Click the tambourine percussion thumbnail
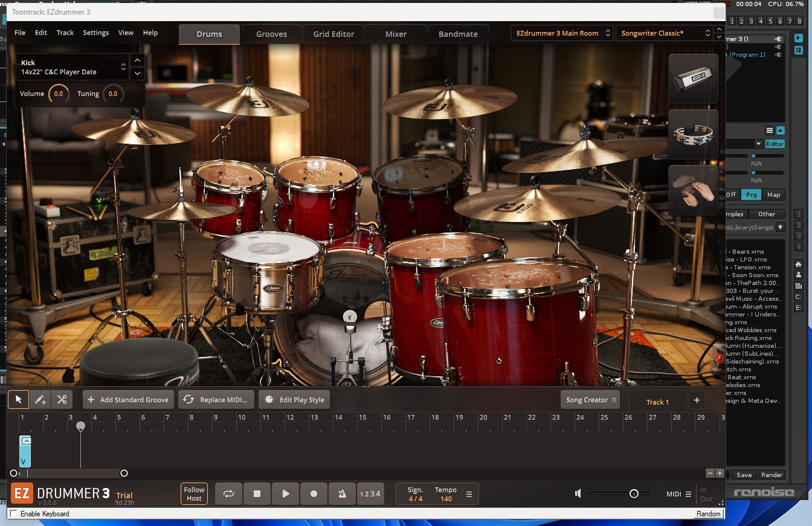 [693, 134]
